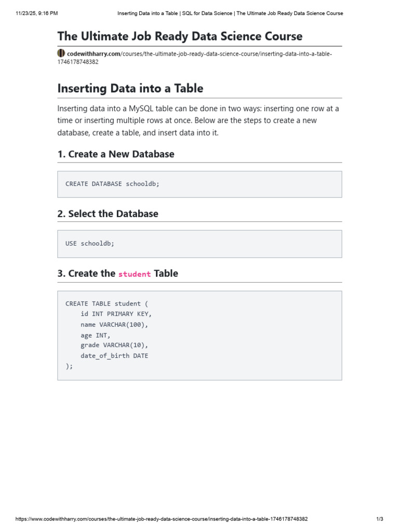Click the '1/3' page number indicator
This screenshot has height=532, width=399.
(x=380, y=519)
